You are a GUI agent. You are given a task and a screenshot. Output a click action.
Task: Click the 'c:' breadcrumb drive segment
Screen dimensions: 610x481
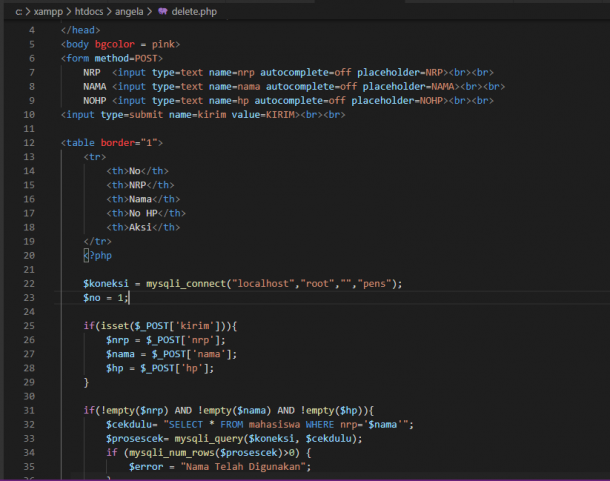[19, 12]
